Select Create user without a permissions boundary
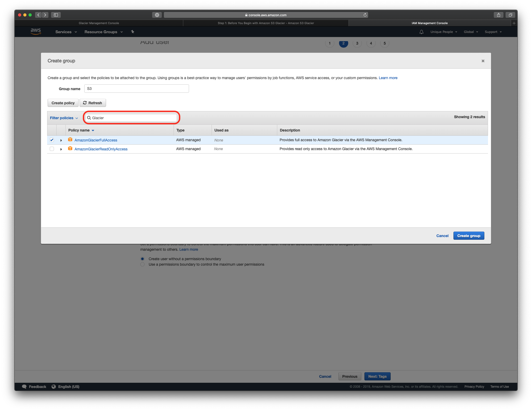This screenshot has width=532, height=410. coord(142,259)
